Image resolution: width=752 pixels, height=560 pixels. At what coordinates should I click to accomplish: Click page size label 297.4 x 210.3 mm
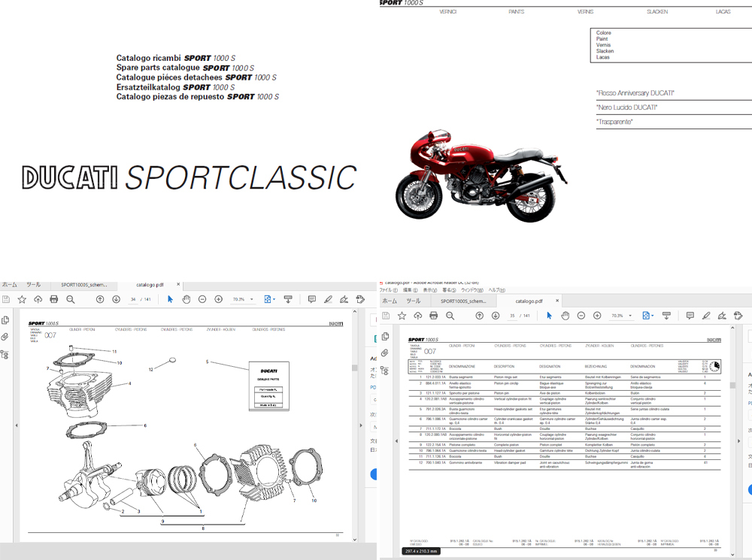421,552
